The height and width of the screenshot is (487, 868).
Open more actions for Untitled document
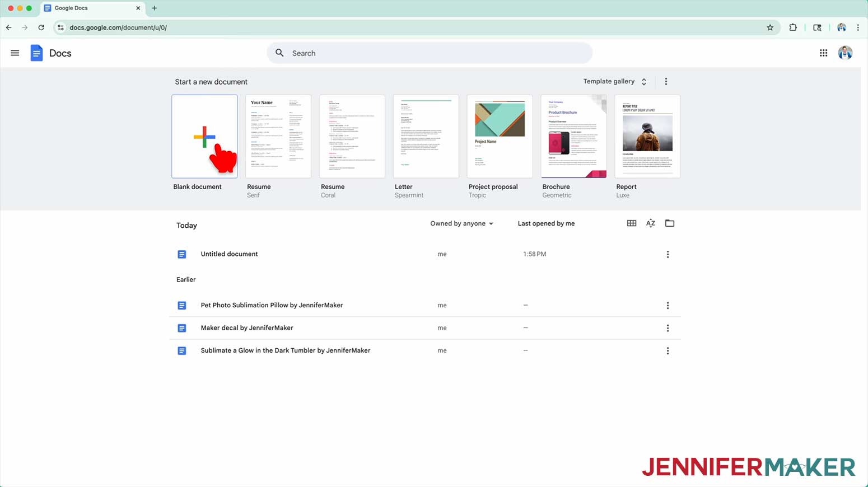coord(668,255)
